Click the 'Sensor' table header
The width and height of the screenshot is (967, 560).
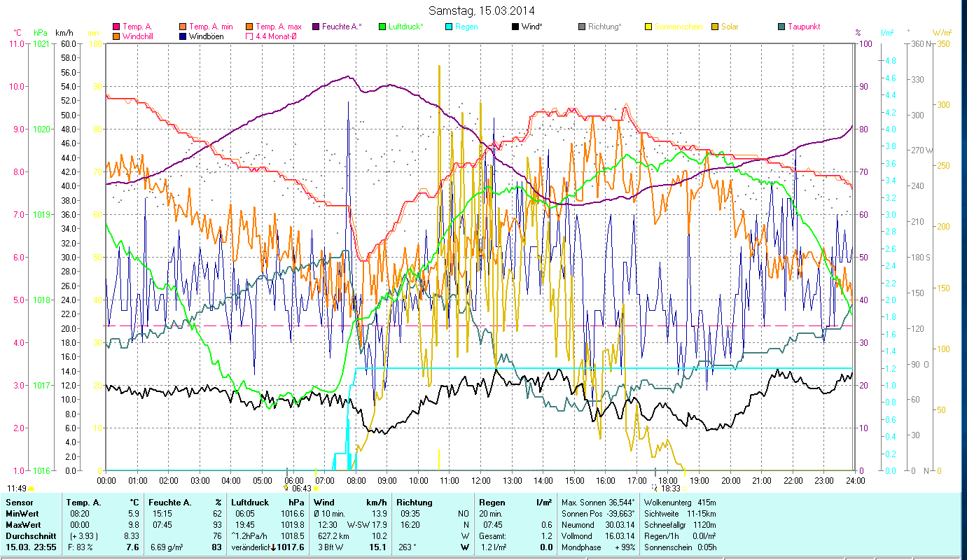19,503
